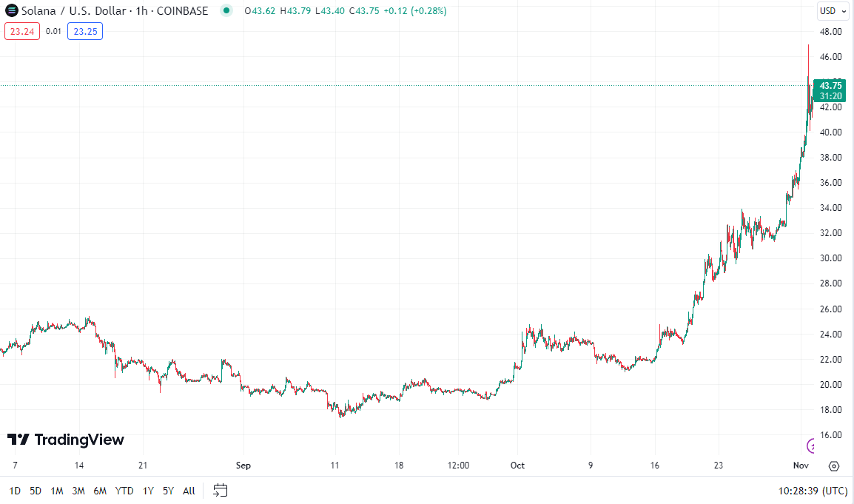Click the TradingView logo
Image resolution: width=854 pixels, height=504 pixels.
coord(66,440)
